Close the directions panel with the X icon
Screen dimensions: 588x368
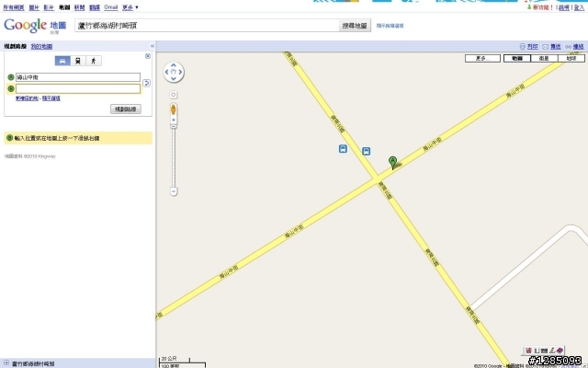[x=148, y=56]
